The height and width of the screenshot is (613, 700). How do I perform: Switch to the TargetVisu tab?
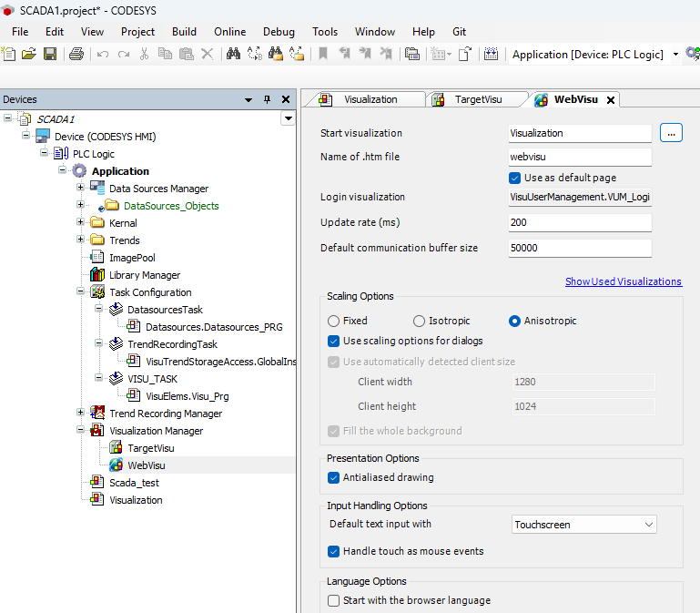(477, 99)
